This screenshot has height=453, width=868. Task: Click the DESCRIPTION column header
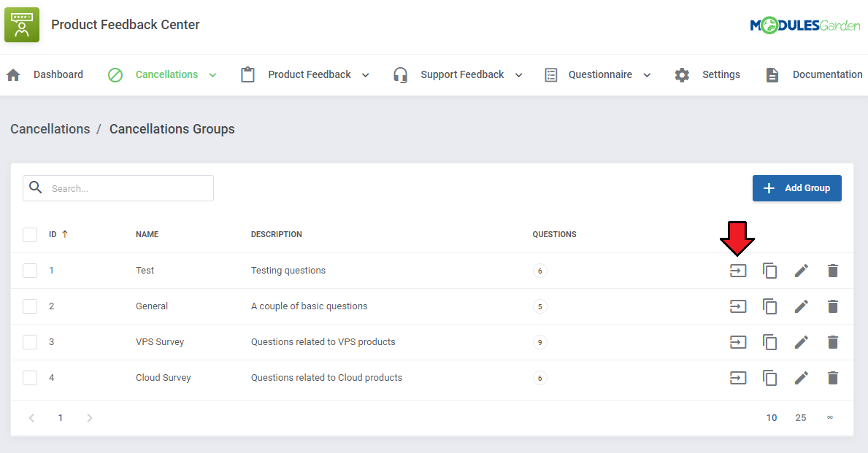click(276, 234)
